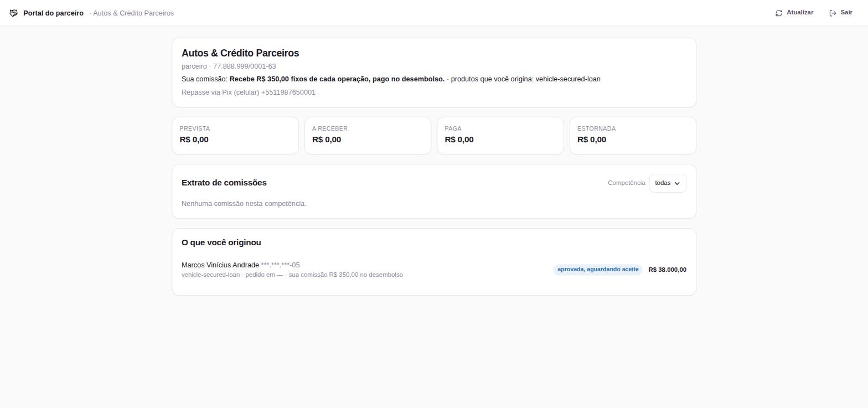
Task: Click the Portal do parceiro title
Action: click(53, 13)
